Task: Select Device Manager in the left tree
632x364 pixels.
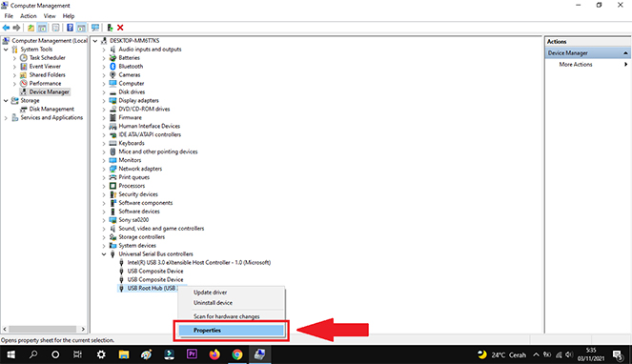Action: 50,91
